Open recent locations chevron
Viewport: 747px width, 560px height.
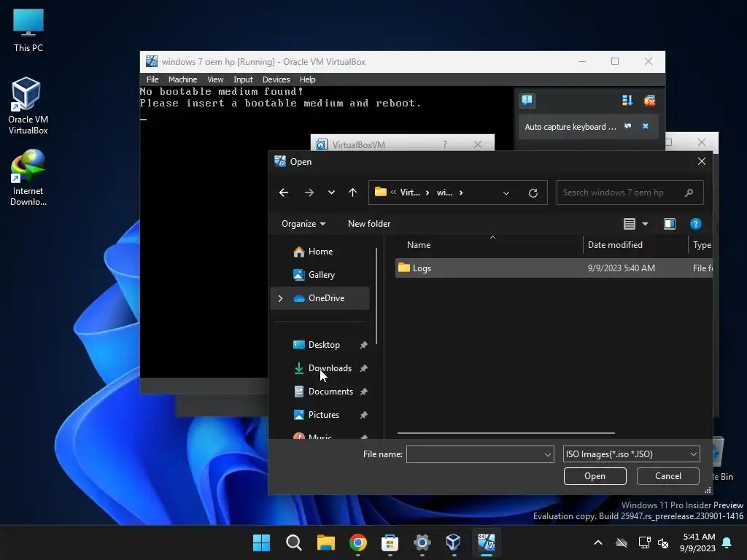pyautogui.click(x=332, y=192)
